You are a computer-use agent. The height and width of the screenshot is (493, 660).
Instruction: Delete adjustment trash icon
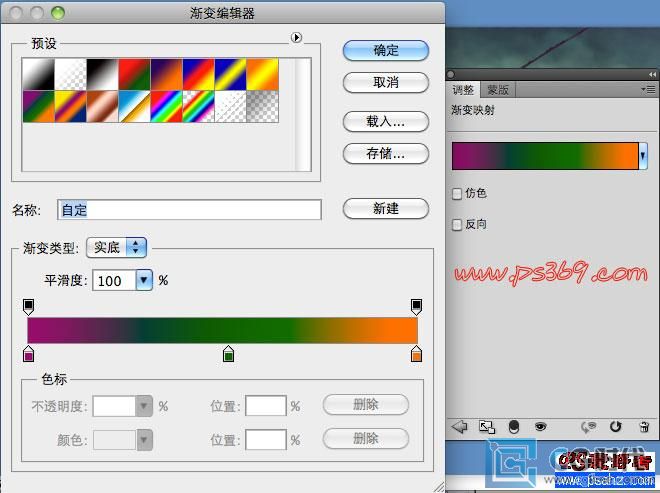click(644, 427)
